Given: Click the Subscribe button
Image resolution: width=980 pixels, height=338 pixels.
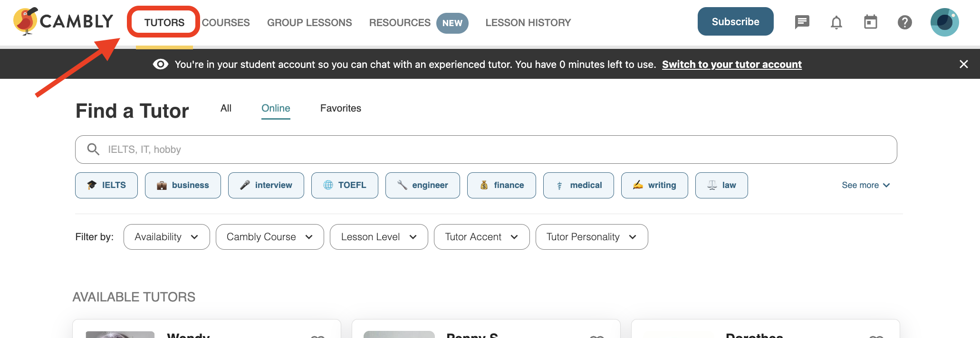Looking at the screenshot, I should (x=735, y=21).
